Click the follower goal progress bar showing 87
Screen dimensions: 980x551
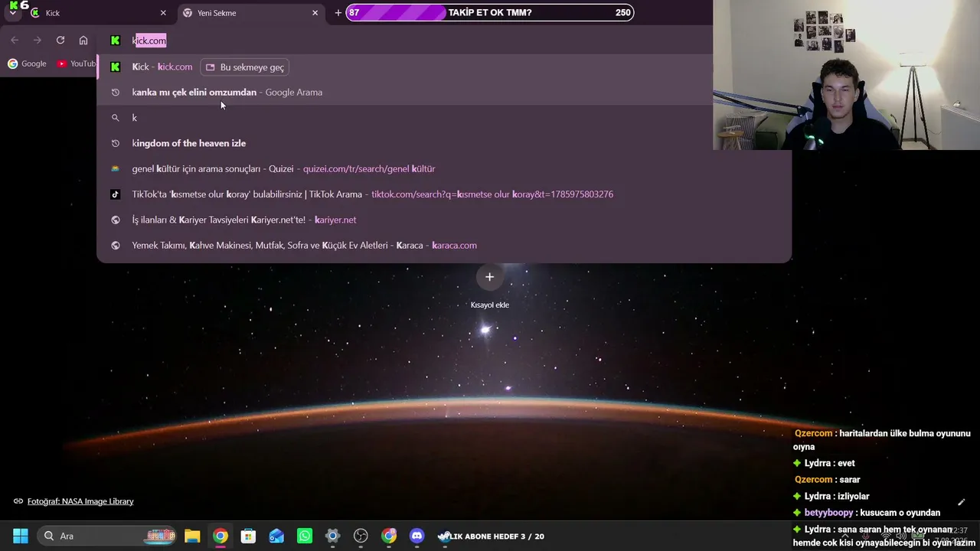(x=490, y=12)
